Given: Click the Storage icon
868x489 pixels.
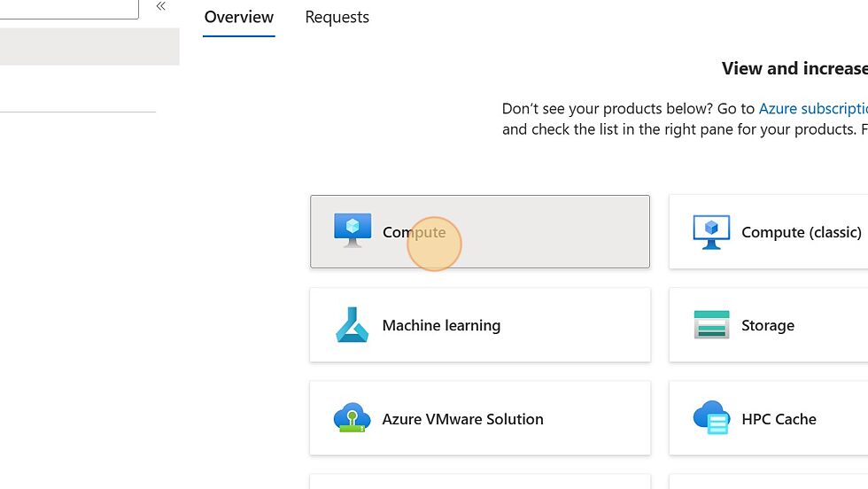Looking at the screenshot, I should coord(711,324).
